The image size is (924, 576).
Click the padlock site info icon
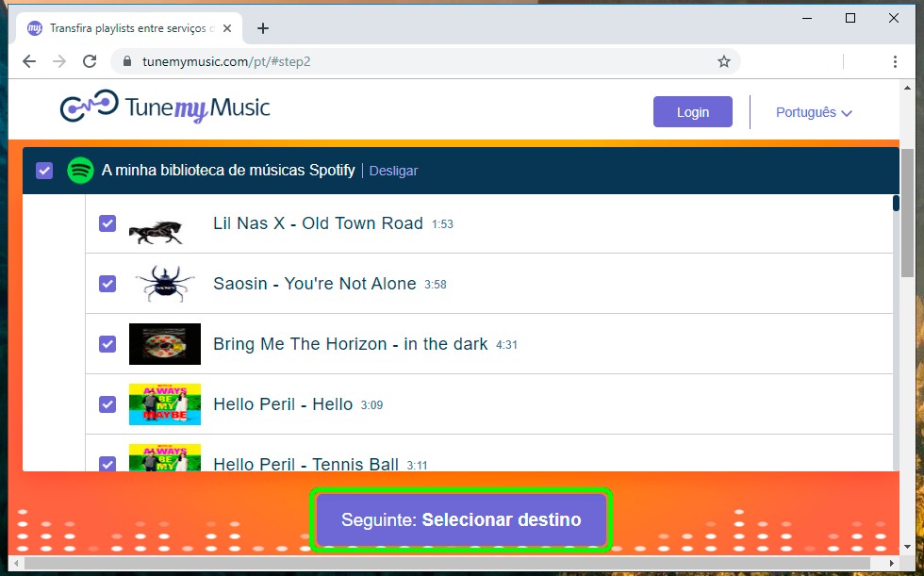pos(126,61)
